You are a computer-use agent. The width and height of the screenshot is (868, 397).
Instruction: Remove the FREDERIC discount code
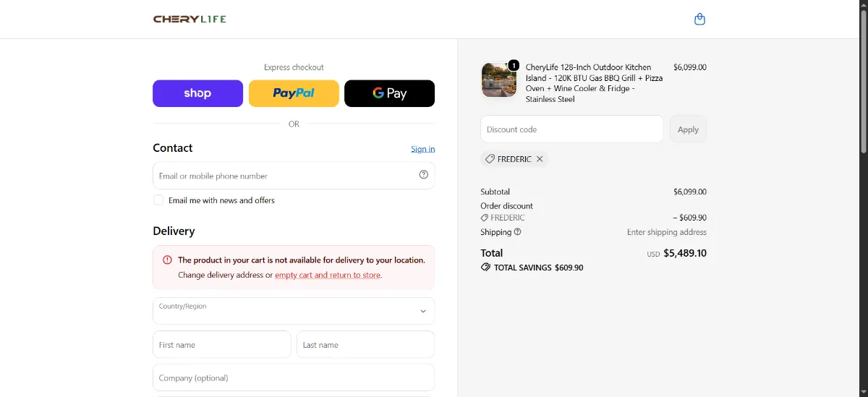[x=540, y=159]
